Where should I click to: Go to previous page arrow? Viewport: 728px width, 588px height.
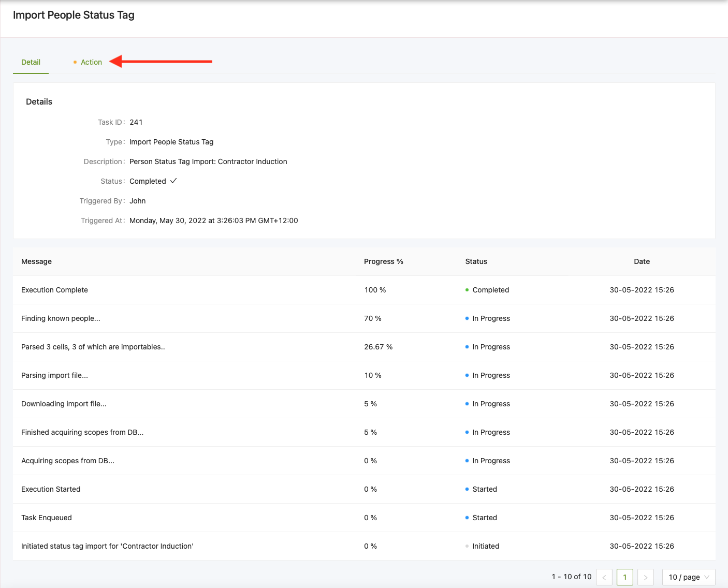(604, 577)
